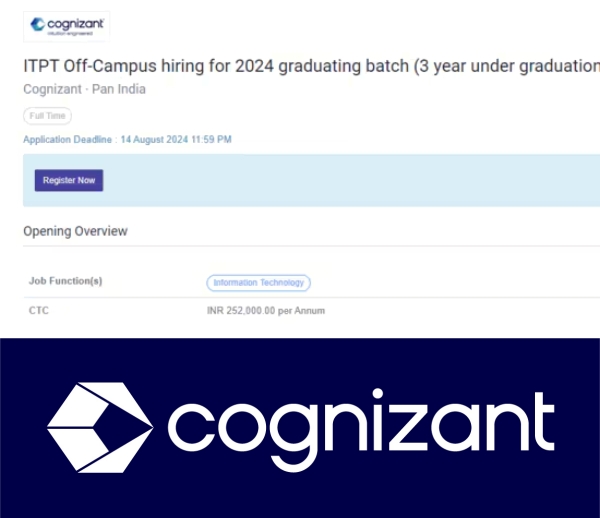This screenshot has height=518, width=600.
Task: Click the Opening Overview section heading
Action: [x=75, y=231]
